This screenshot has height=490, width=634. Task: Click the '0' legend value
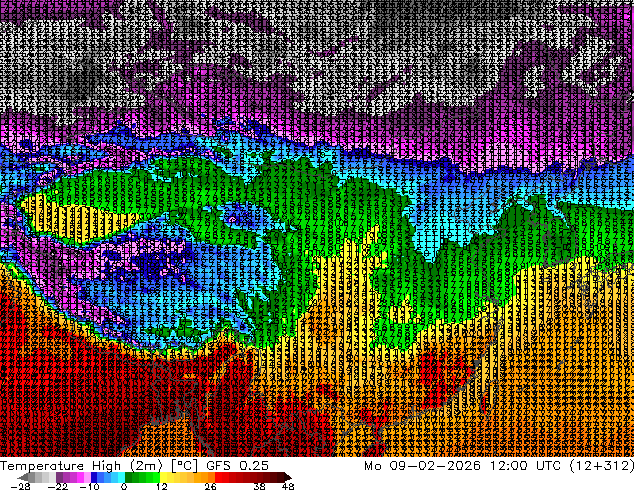coord(124,486)
